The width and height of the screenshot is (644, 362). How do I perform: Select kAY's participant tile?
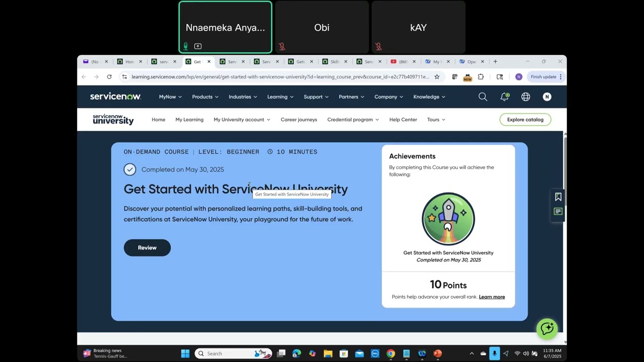click(419, 28)
